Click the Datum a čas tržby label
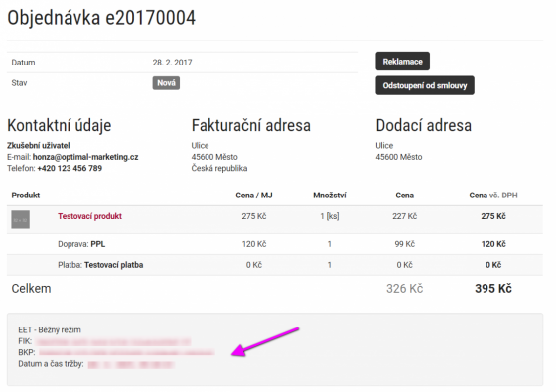The height and width of the screenshot is (392, 556). pos(51,364)
